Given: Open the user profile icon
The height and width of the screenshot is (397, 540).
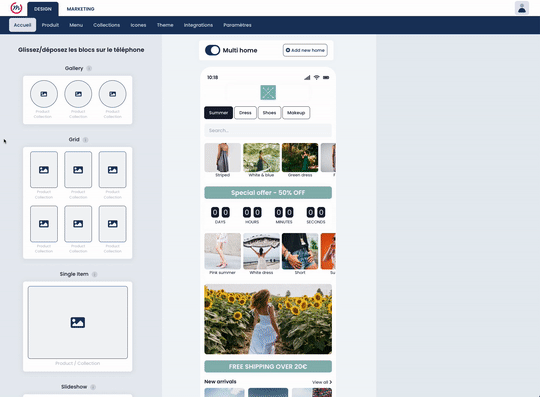Looking at the screenshot, I should click(x=522, y=8).
